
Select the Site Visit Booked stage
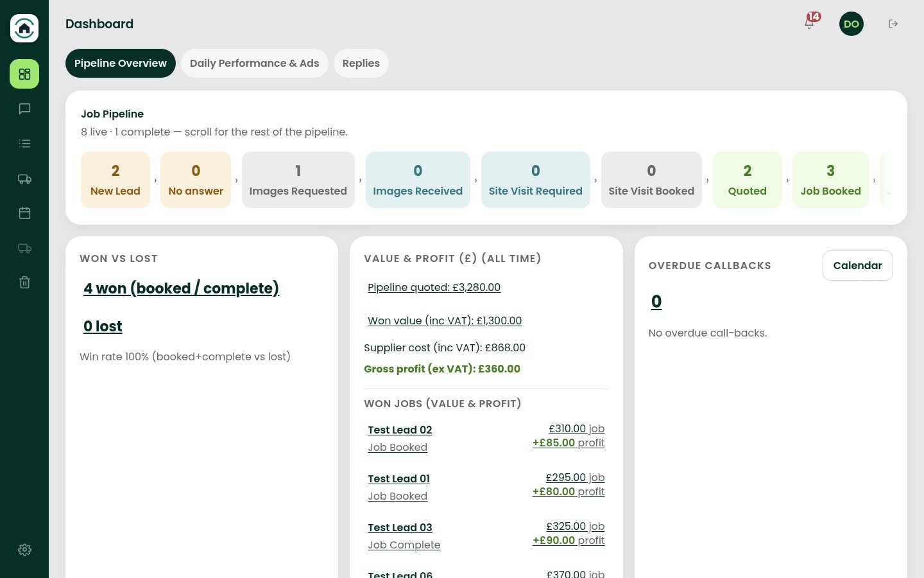[x=651, y=180]
